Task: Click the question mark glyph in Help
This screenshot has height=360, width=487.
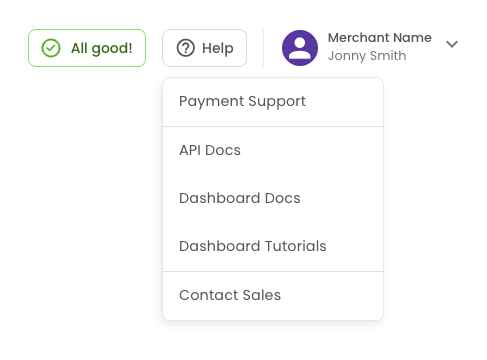Action: [186, 48]
